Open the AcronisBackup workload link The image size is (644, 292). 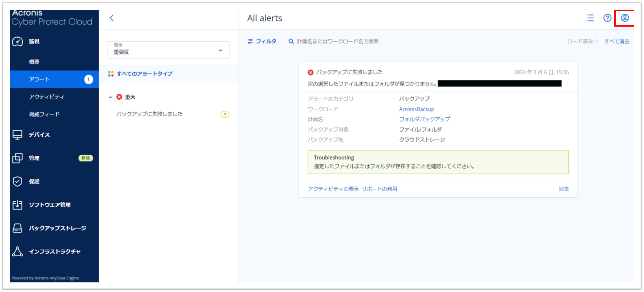pyautogui.click(x=416, y=109)
